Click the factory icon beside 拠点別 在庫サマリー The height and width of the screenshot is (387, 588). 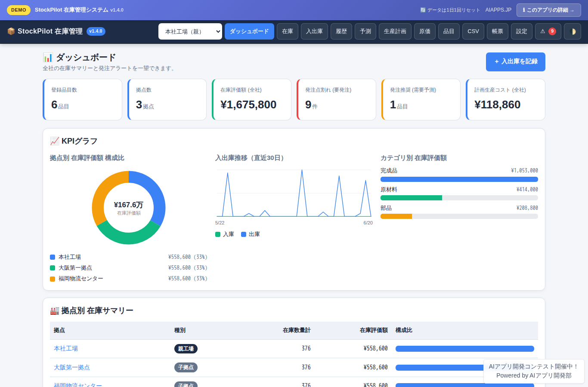click(55, 310)
